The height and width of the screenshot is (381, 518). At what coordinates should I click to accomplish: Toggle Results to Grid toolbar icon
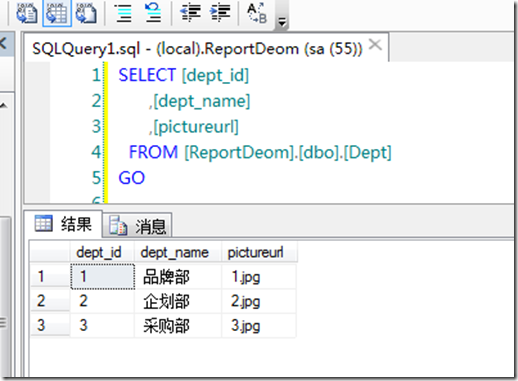coord(57,13)
